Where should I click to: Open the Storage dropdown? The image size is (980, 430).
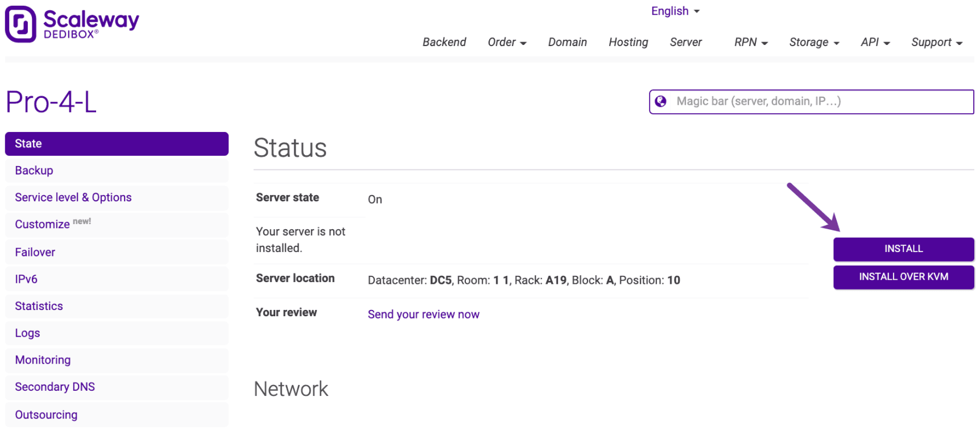[x=813, y=42]
